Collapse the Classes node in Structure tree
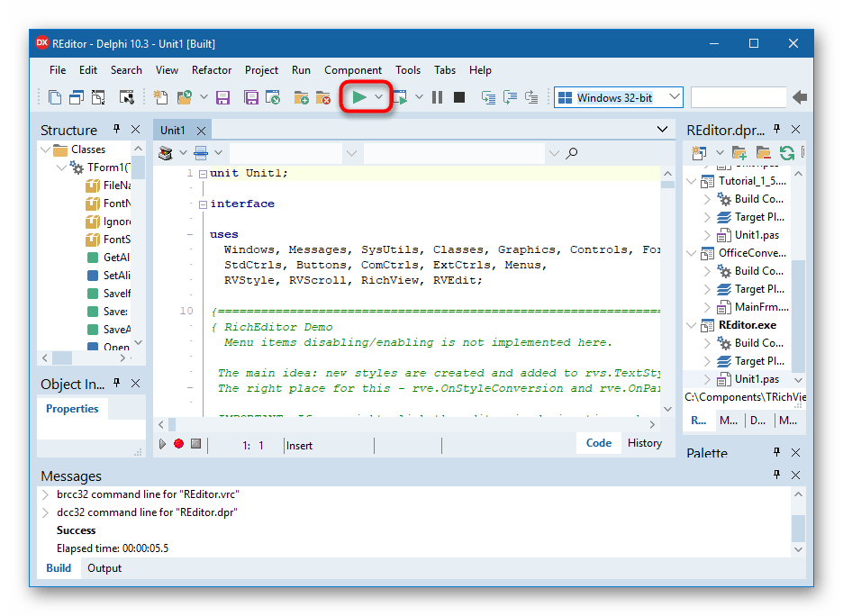Image resolution: width=843 pixels, height=616 pixels. click(x=46, y=149)
